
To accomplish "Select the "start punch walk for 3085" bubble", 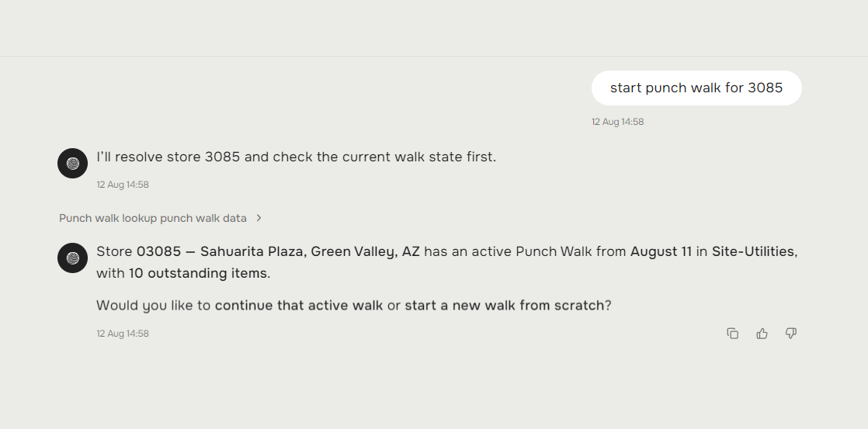I will [x=696, y=88].
